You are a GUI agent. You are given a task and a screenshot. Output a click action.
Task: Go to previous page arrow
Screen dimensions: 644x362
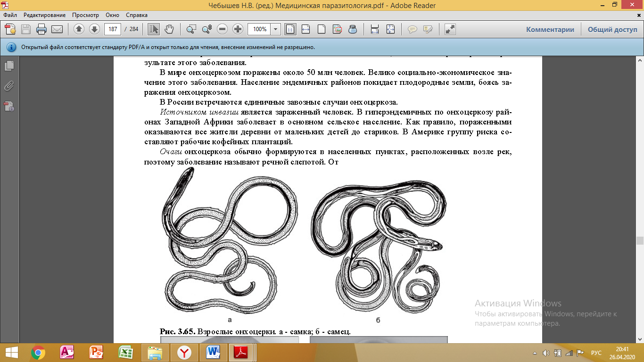(x=79, y=29)
